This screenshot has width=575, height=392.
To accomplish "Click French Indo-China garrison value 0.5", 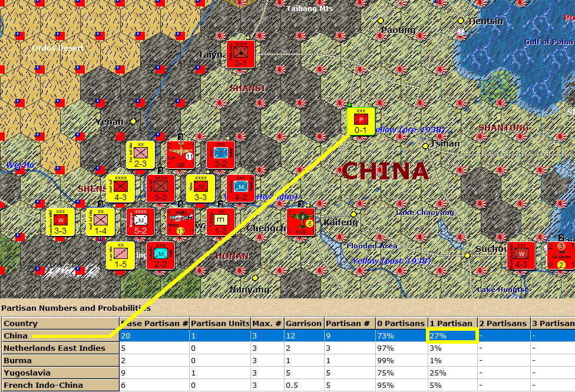I will point(304,386).
